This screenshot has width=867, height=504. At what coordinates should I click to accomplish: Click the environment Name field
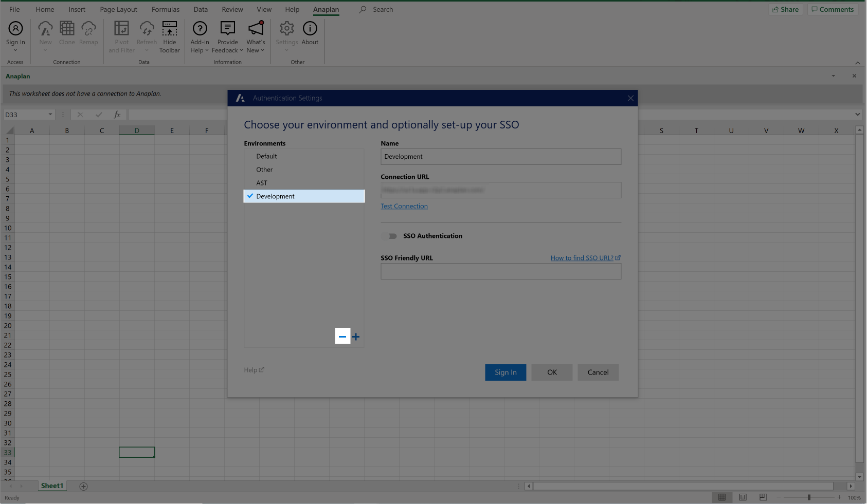501,157
